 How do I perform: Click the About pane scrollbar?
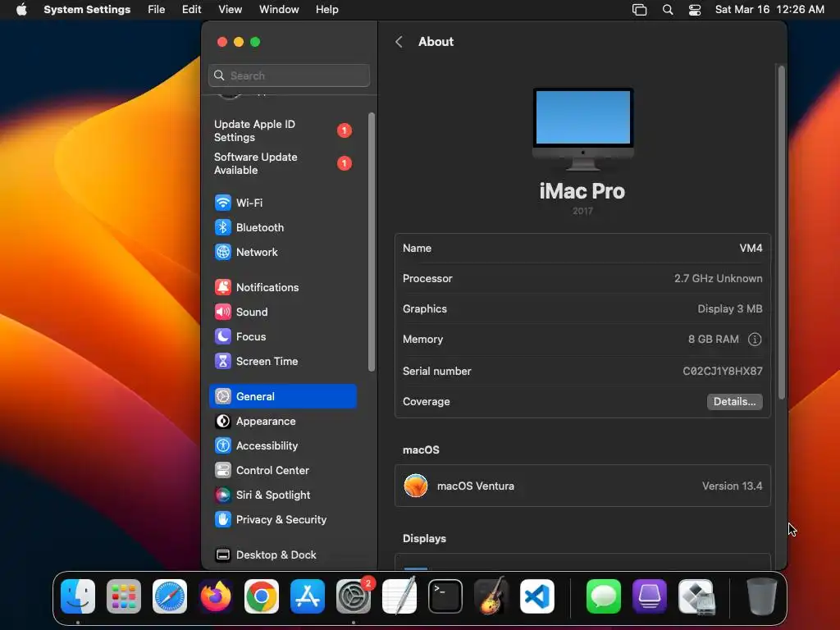(x=782, y=232)
